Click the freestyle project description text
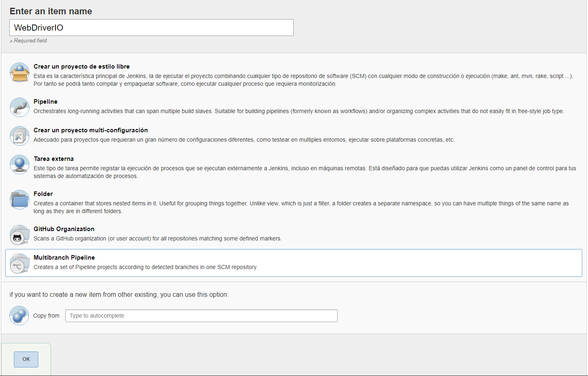This screenshot has height=376, width=588. coord(303,80)
